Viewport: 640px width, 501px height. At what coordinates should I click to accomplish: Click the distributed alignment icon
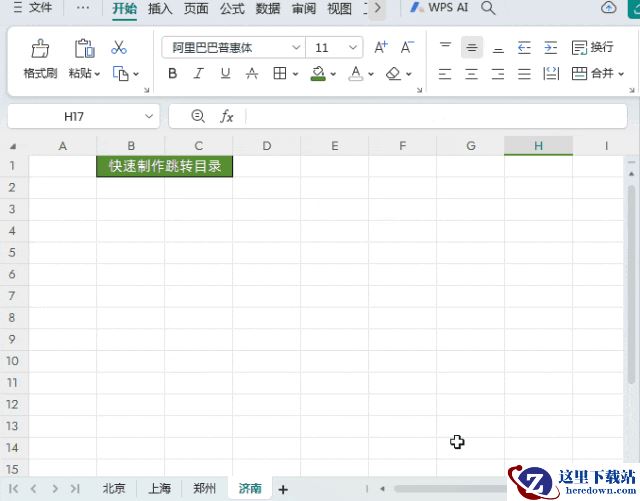(551, 73)
